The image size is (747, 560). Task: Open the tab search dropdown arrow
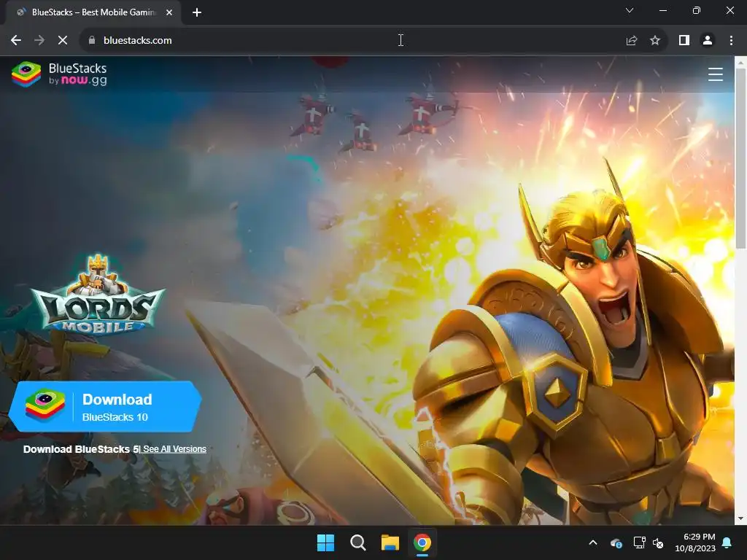tap(630, 10)
